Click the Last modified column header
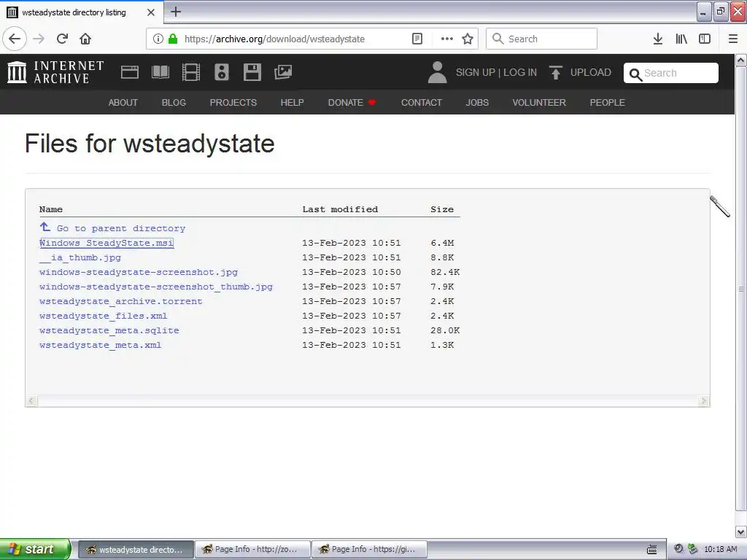 [340, 209]
